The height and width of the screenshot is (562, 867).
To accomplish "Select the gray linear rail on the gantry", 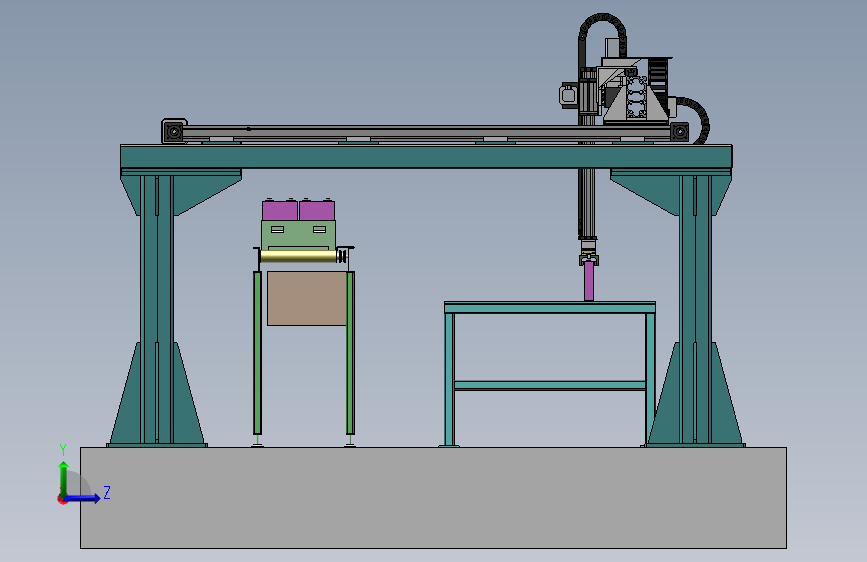I will (x=426, y=133).
